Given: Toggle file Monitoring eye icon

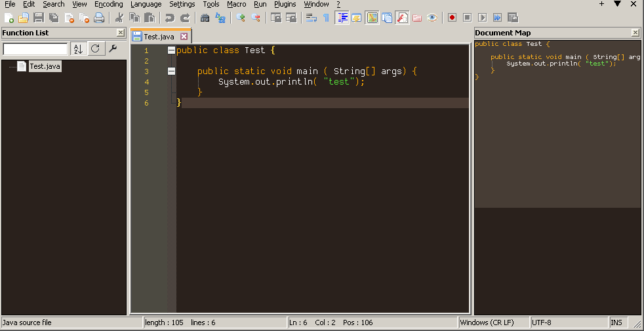Looking at the screenshot, I should coord(432,18).
